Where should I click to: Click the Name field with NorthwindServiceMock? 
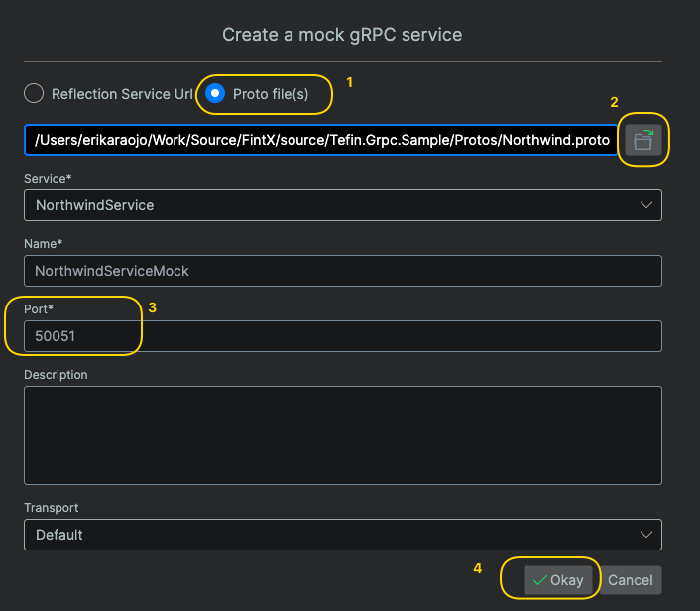[x=342, y=271]
